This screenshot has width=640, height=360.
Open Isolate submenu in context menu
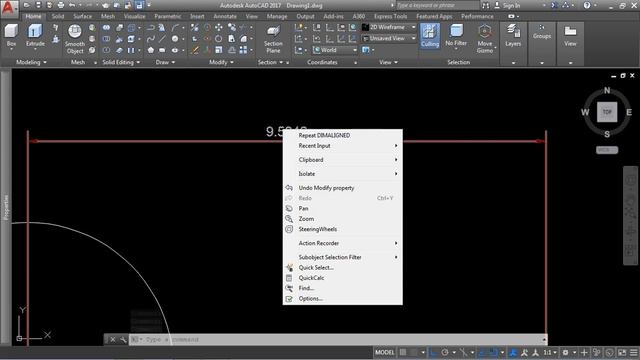[342, 173]
